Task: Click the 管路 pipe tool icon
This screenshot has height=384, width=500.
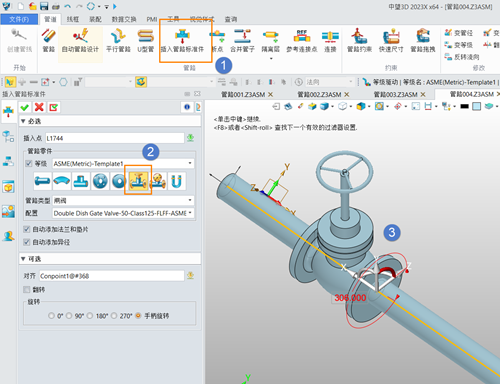Action: click(49, 36)
